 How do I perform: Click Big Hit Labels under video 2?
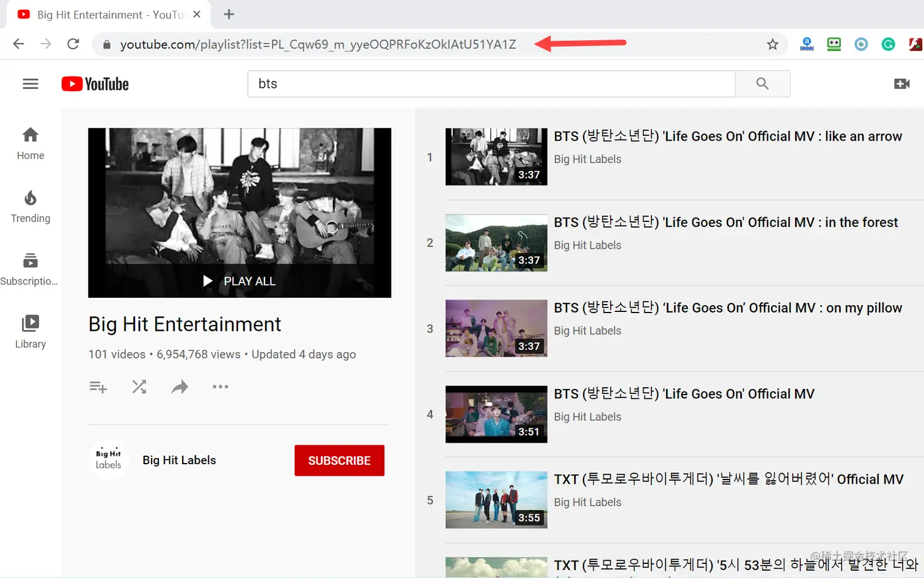tap(587, 245)
